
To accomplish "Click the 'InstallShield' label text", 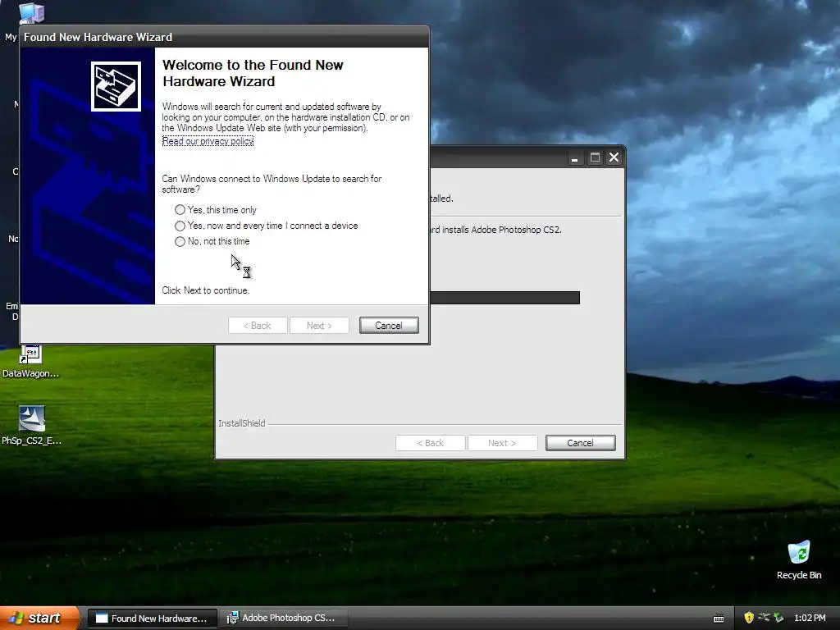I will (242, 423).
